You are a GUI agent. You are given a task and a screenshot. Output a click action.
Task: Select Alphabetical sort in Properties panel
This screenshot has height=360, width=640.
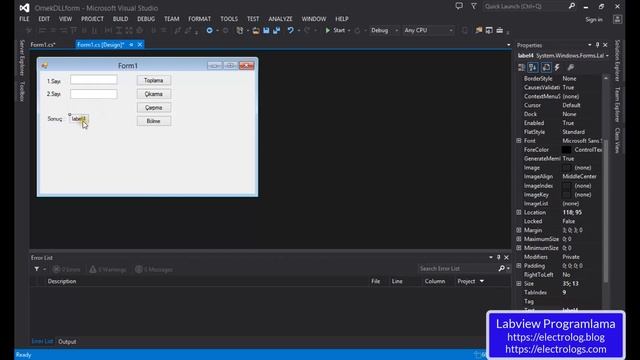[533, 67]
